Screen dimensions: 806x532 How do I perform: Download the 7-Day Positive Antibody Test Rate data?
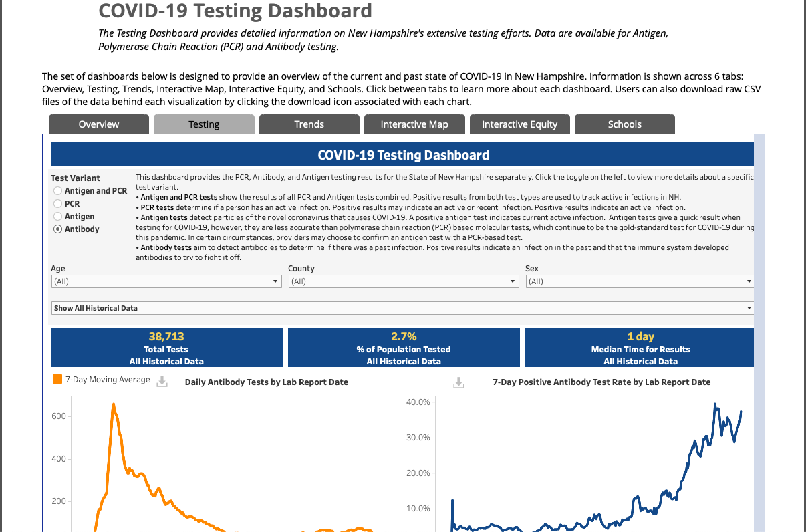coord(458,382)
